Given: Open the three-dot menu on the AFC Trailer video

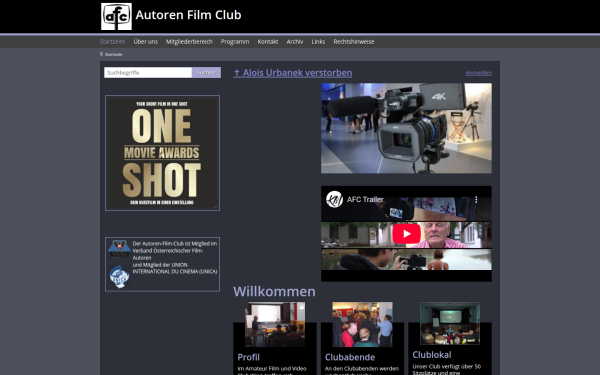Looking at the screenshot, I should pyautogui.click(x=476, y=199).
